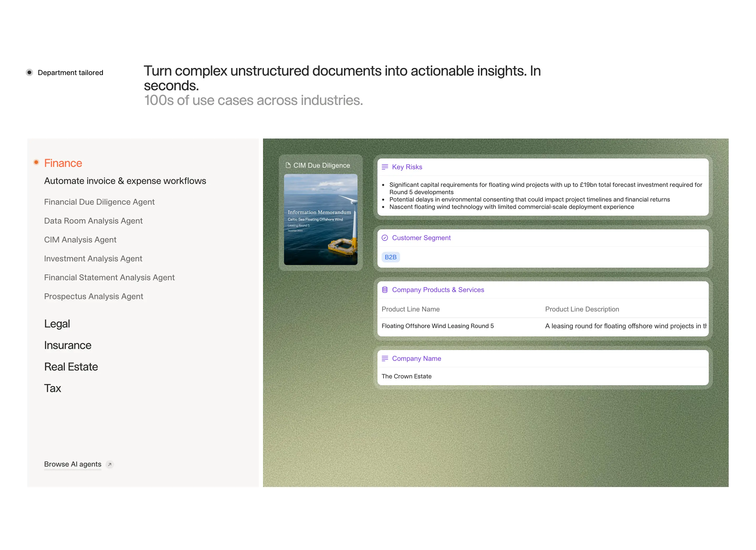Select the Finance department tab
This screenshot has height=550, width=756.
pyautogui.click(x=63, y=163)
